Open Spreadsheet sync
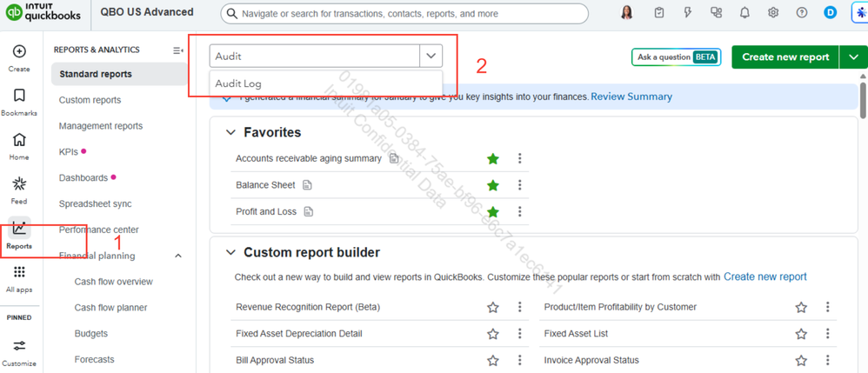Screen dimensions: 868x373 [95, 203]
